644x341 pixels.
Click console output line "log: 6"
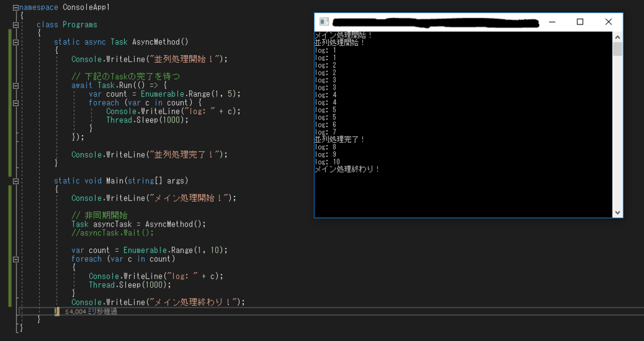click(326, 124)
